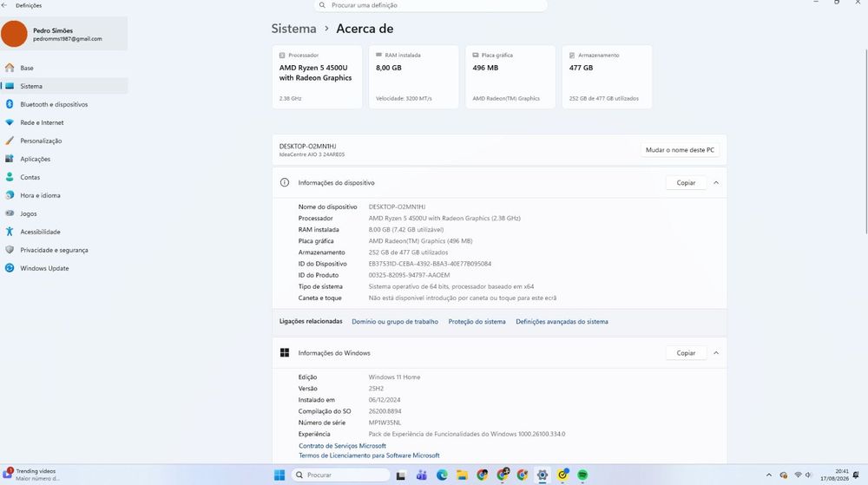The image size is (868, 485).
Task: Click the Pedro Simões account profile
Action: click(64, 34)
